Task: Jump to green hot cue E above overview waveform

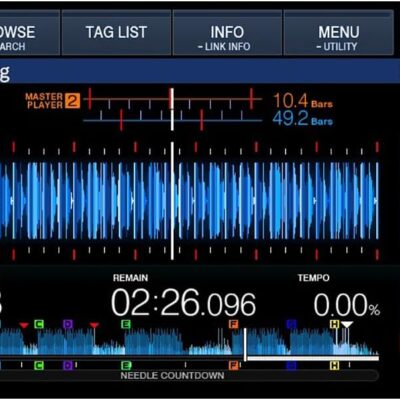Action: point(126,324)
